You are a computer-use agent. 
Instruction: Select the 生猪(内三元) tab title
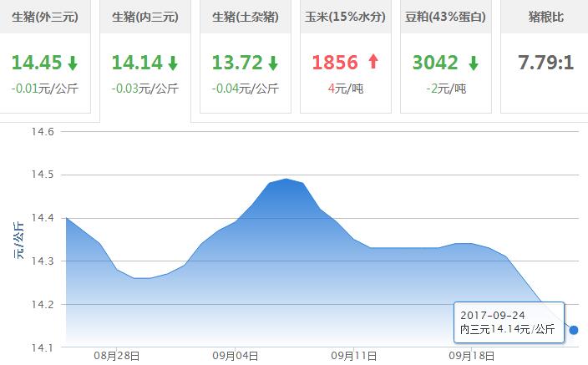tap(145, 17)
